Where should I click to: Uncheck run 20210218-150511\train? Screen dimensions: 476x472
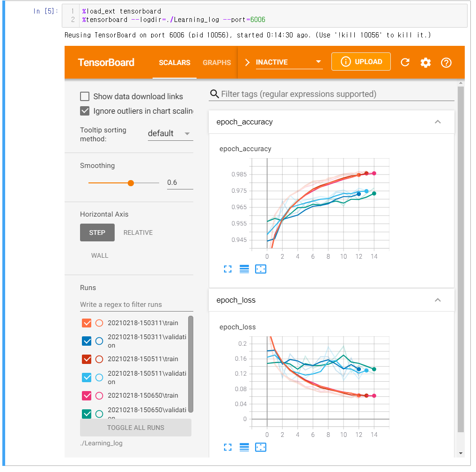(87, 359)
